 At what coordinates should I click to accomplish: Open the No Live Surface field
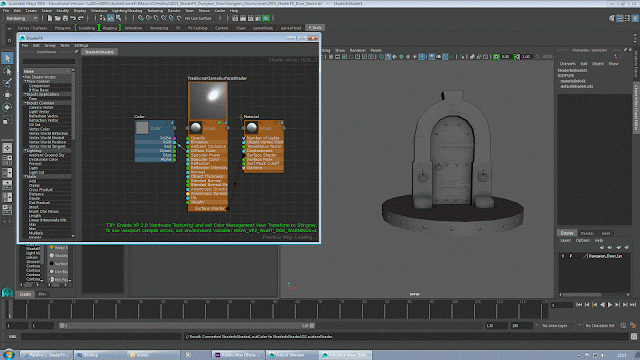click(200, 18)
